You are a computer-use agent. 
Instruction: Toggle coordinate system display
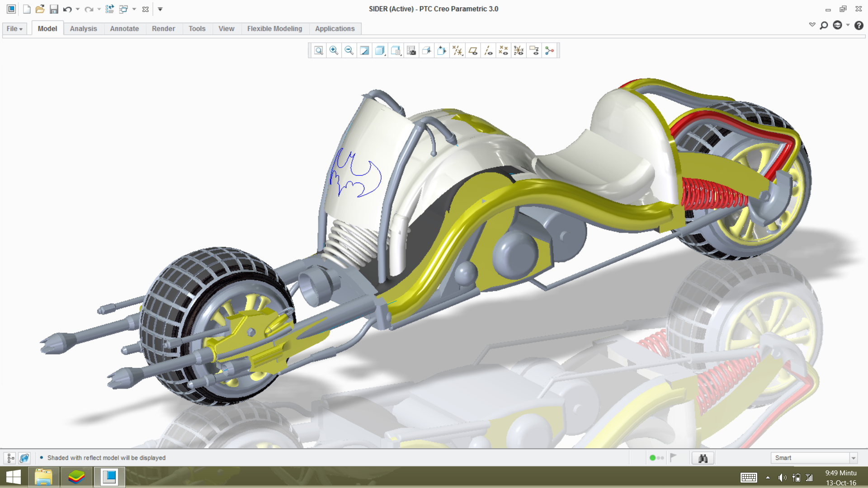(x=519, y=51)
